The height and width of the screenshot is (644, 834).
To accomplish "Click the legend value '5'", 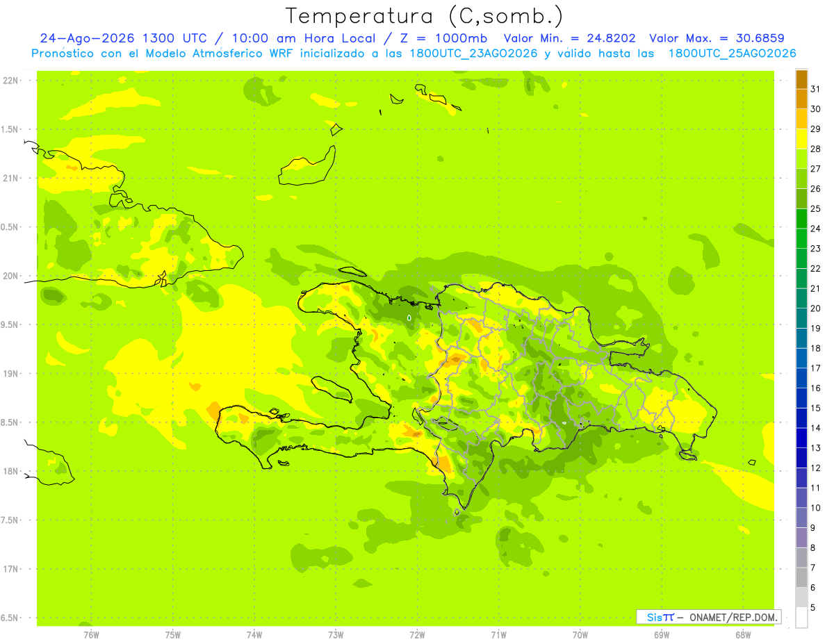I will click(814, 607).
